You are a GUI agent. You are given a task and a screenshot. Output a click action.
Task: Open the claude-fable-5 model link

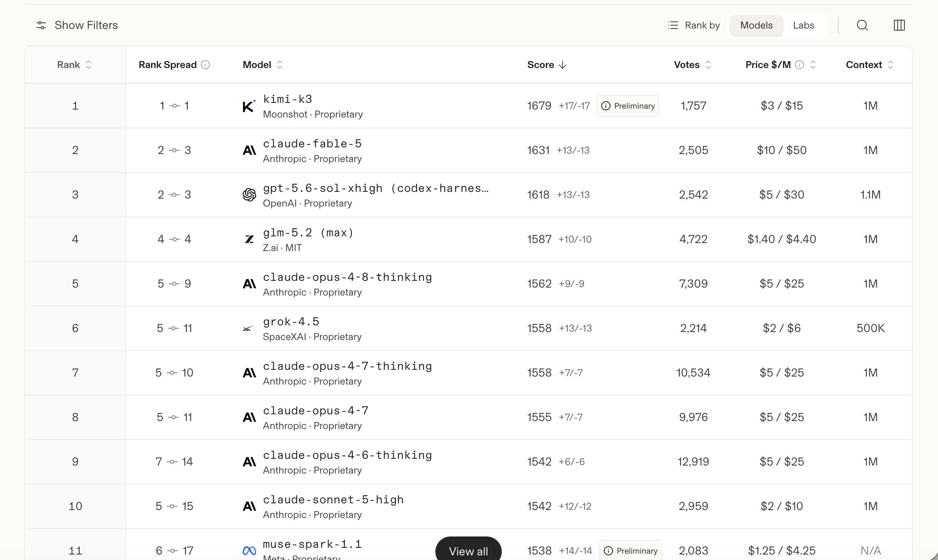(312, 144)
